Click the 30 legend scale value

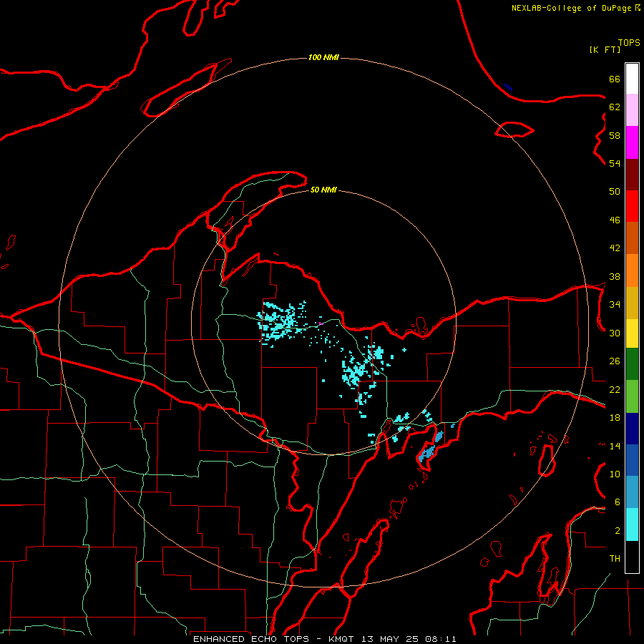click(x=615, y=333)
